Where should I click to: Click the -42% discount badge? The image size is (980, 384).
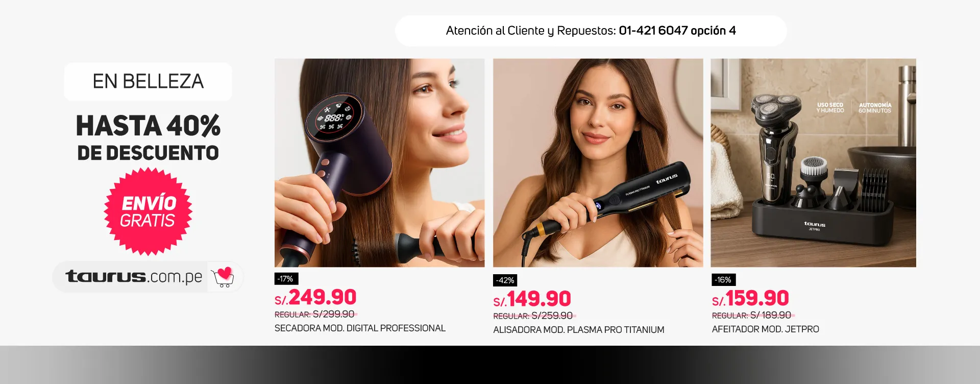click(505, 280)
